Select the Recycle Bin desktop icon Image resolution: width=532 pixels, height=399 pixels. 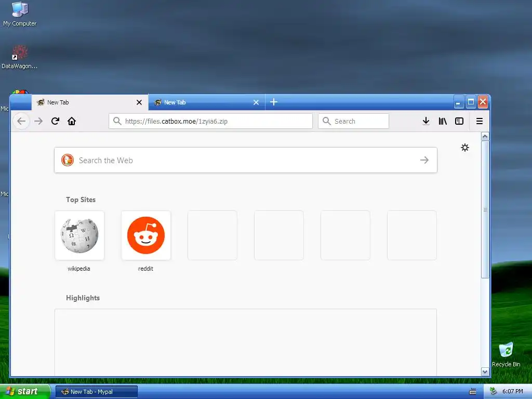[506, 354]
